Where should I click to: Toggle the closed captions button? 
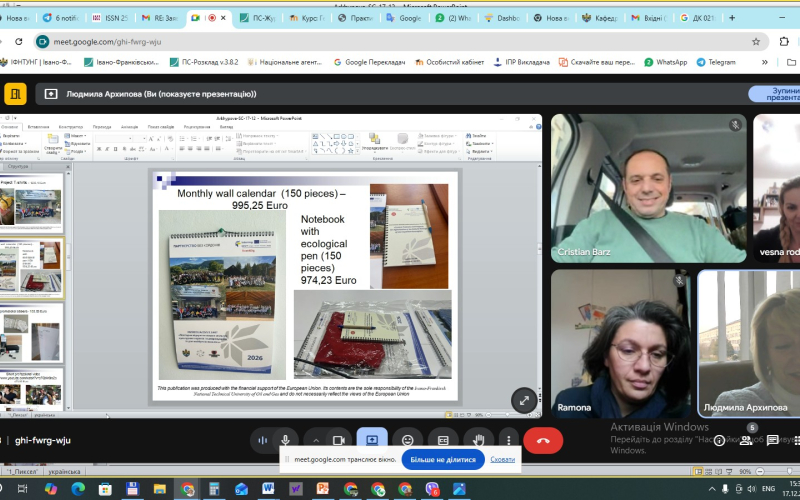coord(443,440)
